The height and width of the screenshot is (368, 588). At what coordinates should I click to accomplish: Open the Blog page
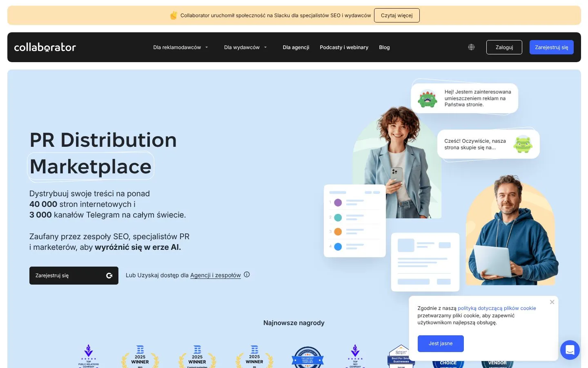coord(384,47)
